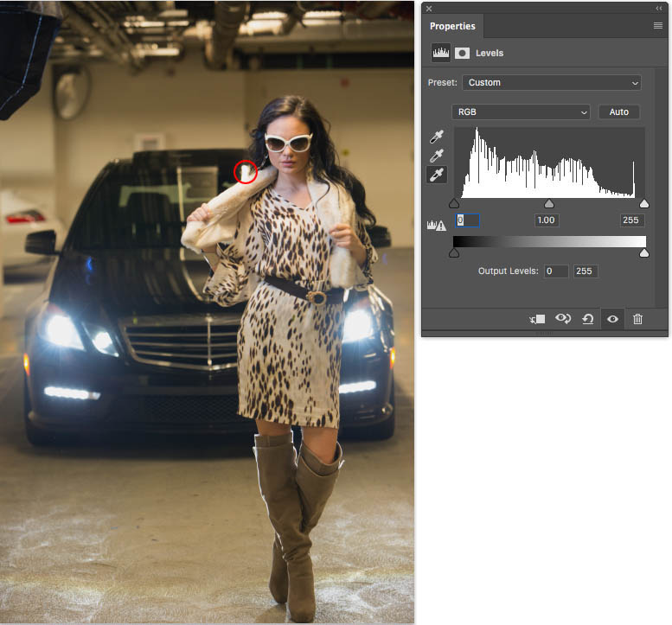Click the Preset label

click(442, 83)
